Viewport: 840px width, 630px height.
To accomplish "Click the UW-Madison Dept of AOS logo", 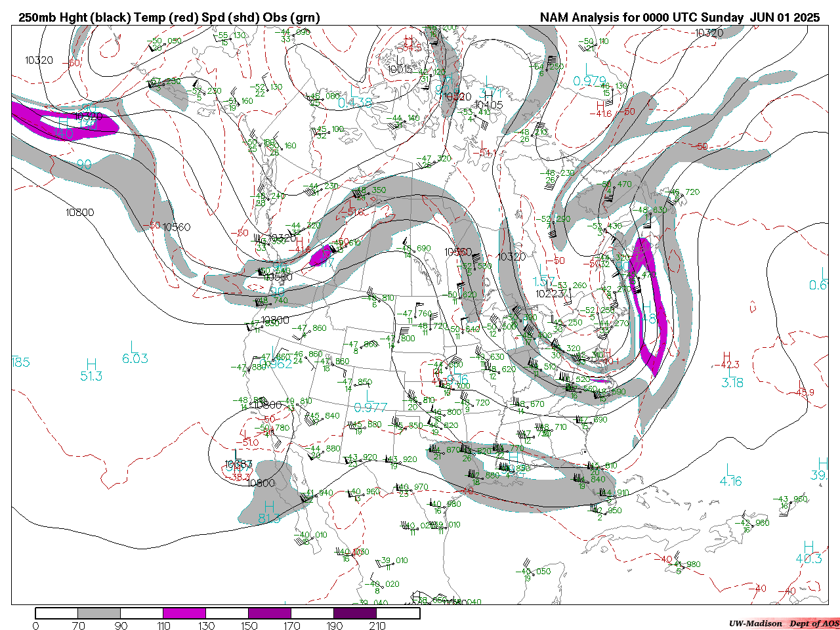I will (784, 623).
